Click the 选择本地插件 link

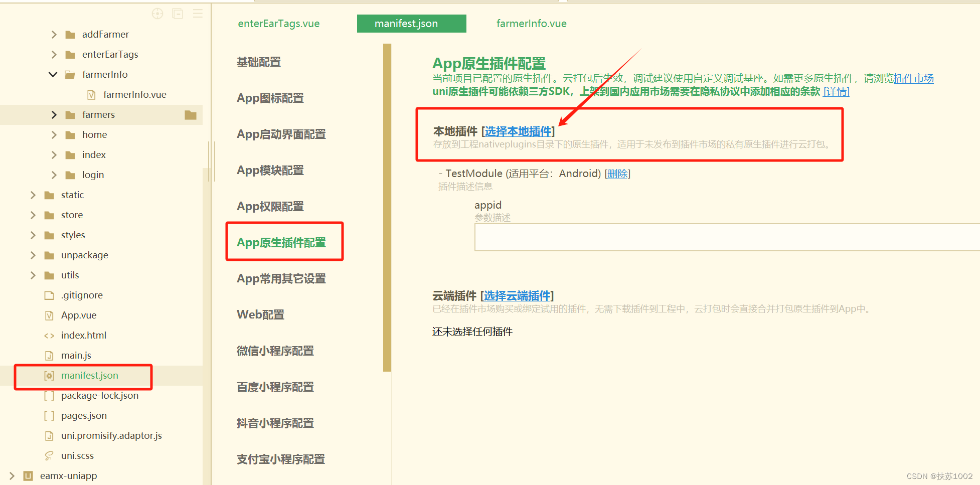click(x=518, y=131)
